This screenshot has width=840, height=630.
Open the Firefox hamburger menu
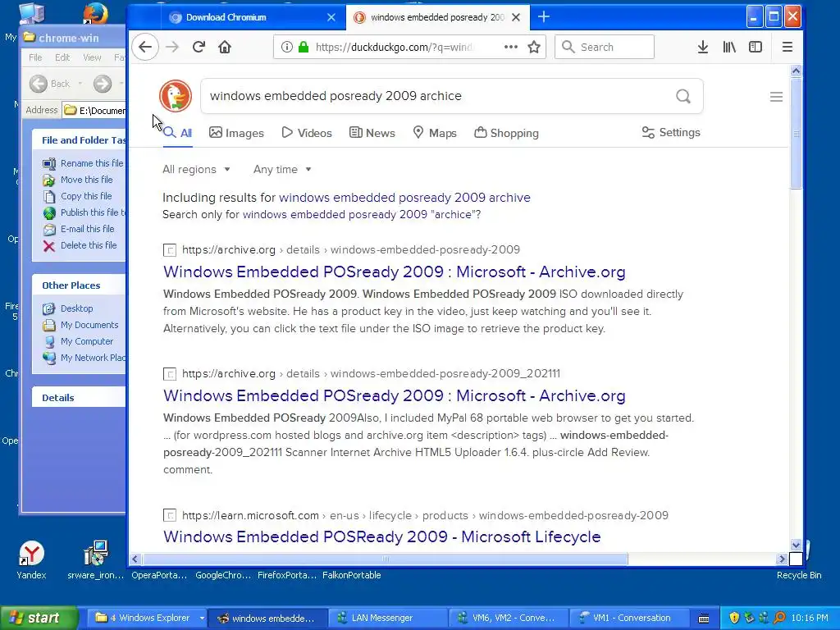pos(787,47)
